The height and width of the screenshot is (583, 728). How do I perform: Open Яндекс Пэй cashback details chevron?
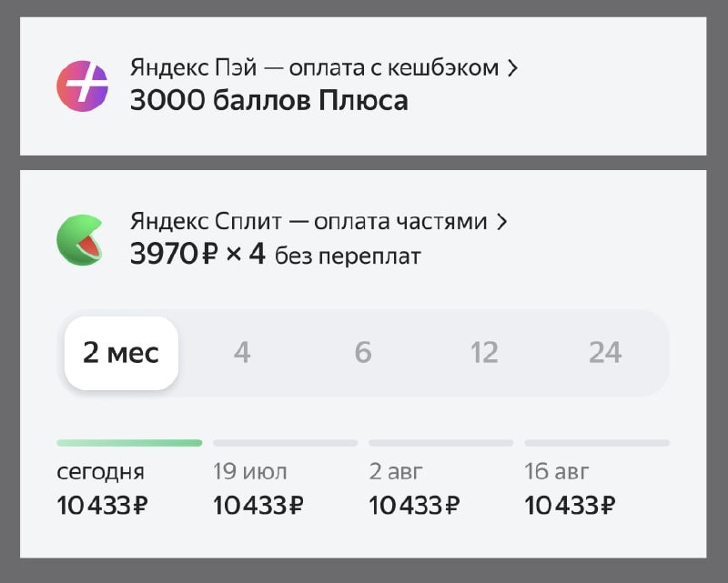[x=512, y=68]
